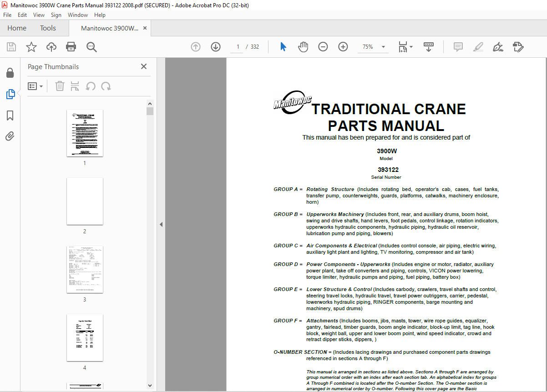Click the 'GROUP D =' label
Image resolution: width=547 pixels, height=392 pixels.
tap(288, 264)
